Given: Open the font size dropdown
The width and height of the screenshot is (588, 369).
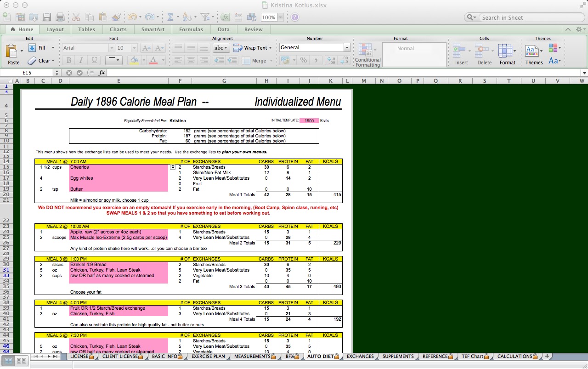Looking at the screenshot, I should point(134,48).
